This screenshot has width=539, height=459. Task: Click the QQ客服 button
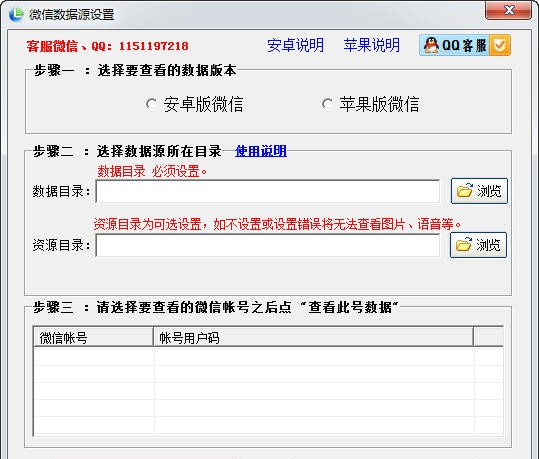465,45
